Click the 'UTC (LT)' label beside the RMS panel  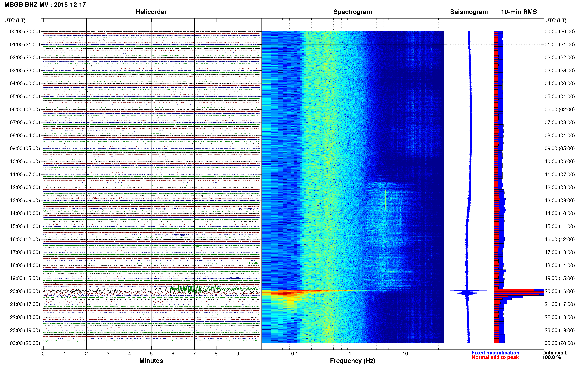coord(556,21)
